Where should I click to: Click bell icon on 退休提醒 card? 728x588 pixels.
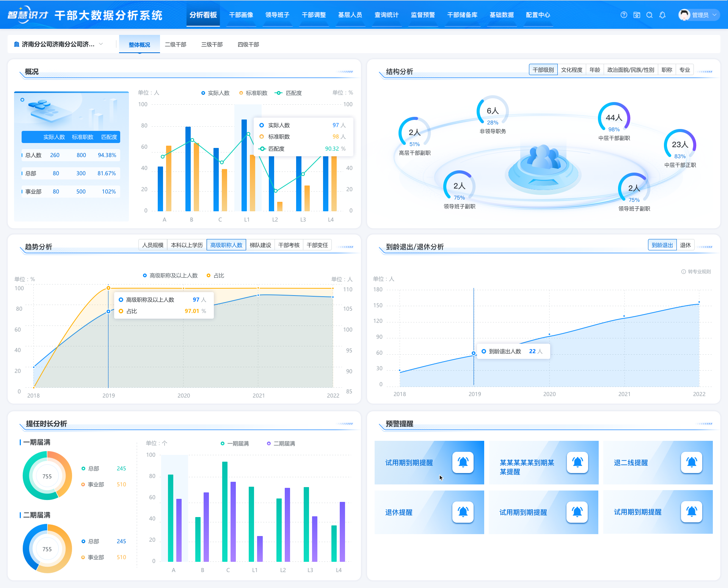coord(463,512)
